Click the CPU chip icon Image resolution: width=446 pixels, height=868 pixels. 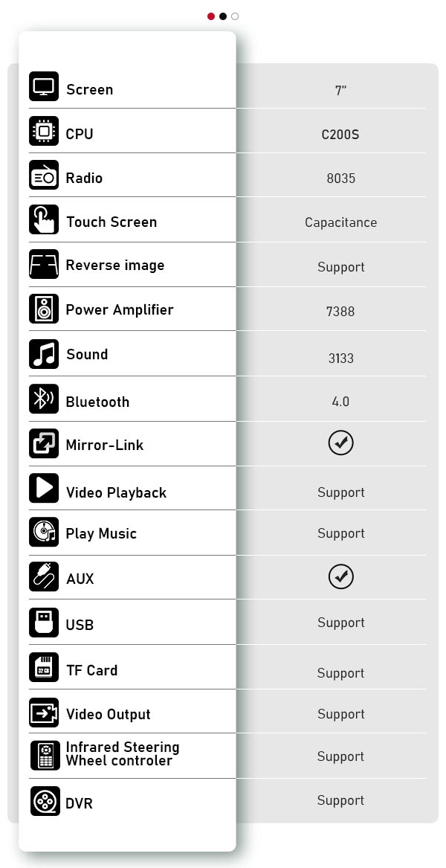44,131
